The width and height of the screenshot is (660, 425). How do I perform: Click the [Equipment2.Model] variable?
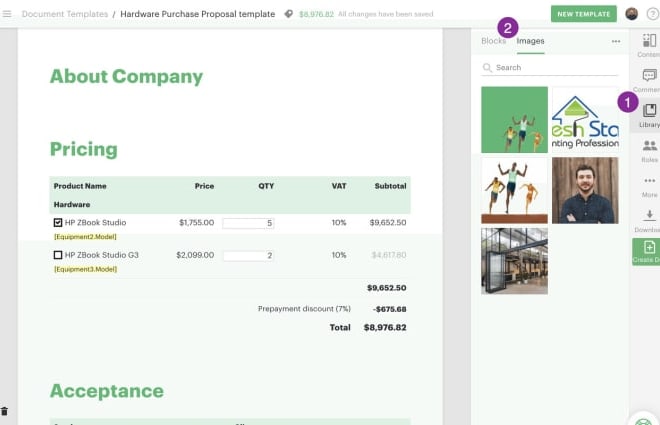tap(85, 236)
